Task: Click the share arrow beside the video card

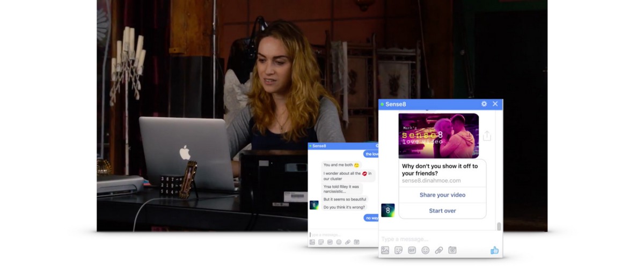Action: [487, 136]
